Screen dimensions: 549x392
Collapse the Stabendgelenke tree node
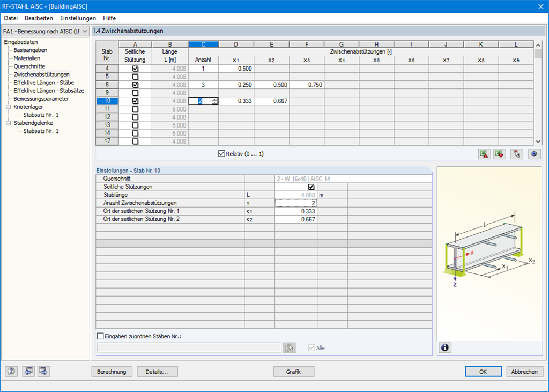(x=9, y=123)
